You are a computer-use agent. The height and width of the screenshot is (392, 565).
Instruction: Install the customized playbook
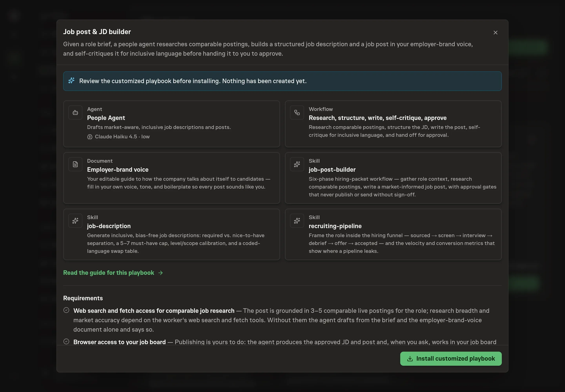pyautogui.click(x=451, y=359)
